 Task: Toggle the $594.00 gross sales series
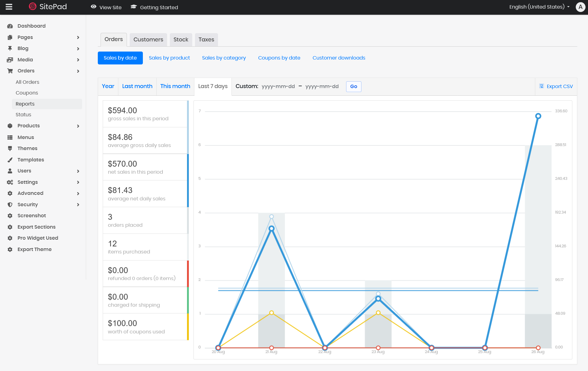click(146, 114)
